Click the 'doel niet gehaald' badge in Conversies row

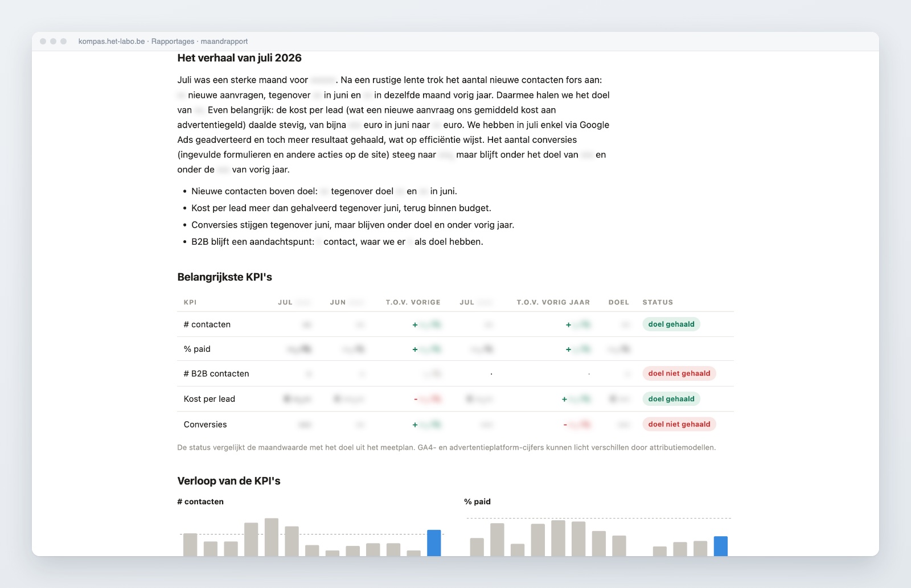(x=679, y=424)
